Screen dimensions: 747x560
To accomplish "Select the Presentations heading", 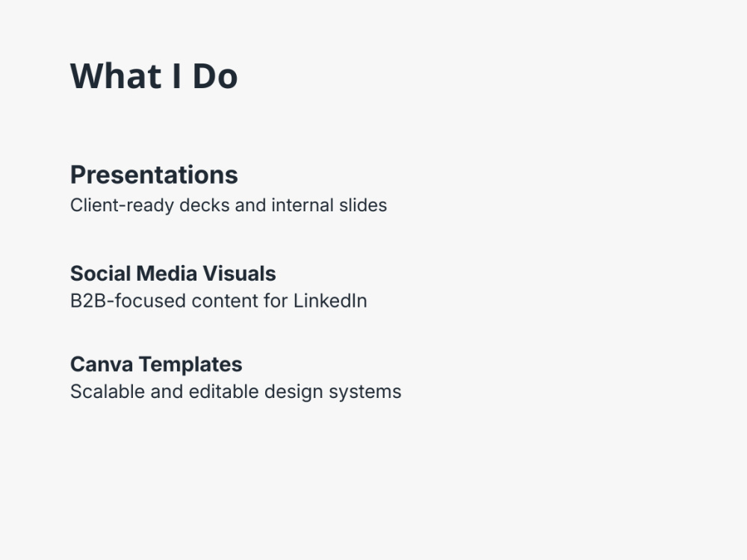I will [154, 175].
